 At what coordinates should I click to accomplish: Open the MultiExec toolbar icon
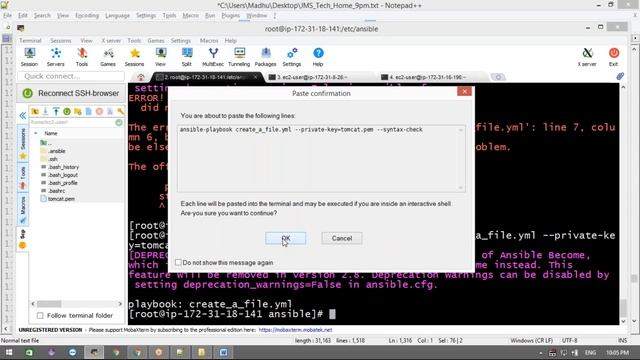pos(213,57)
